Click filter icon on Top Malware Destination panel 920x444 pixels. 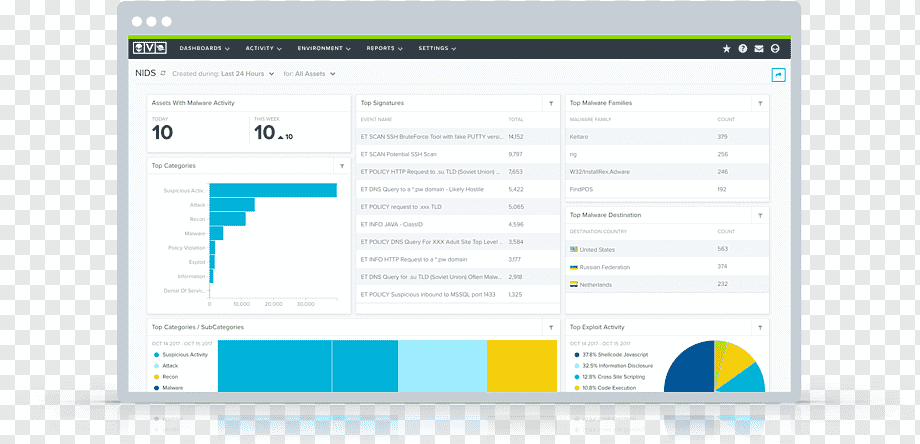(x=760, y=215)
